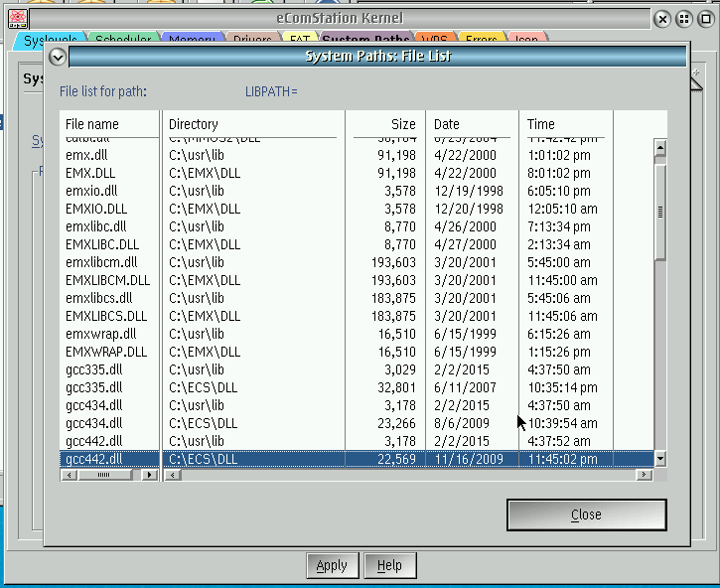The image size is (720, 588).
Task: Click the Size column header
Action: click(x=385, y=124)
